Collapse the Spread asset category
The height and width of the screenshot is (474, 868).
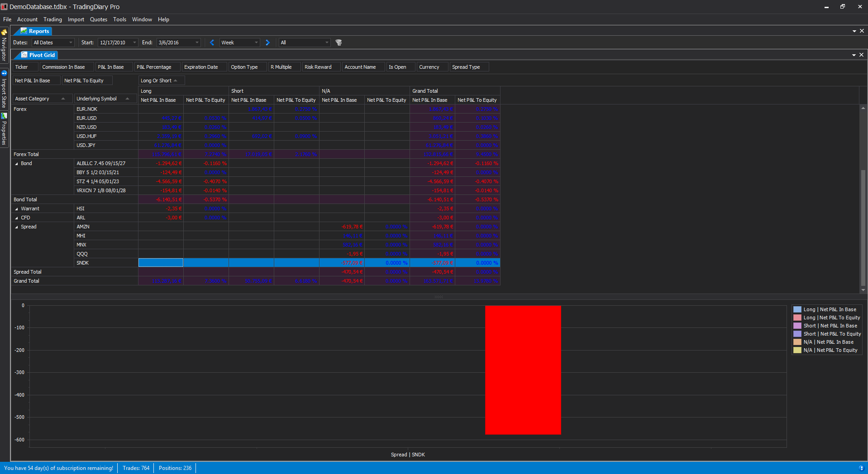coord(17,227)
